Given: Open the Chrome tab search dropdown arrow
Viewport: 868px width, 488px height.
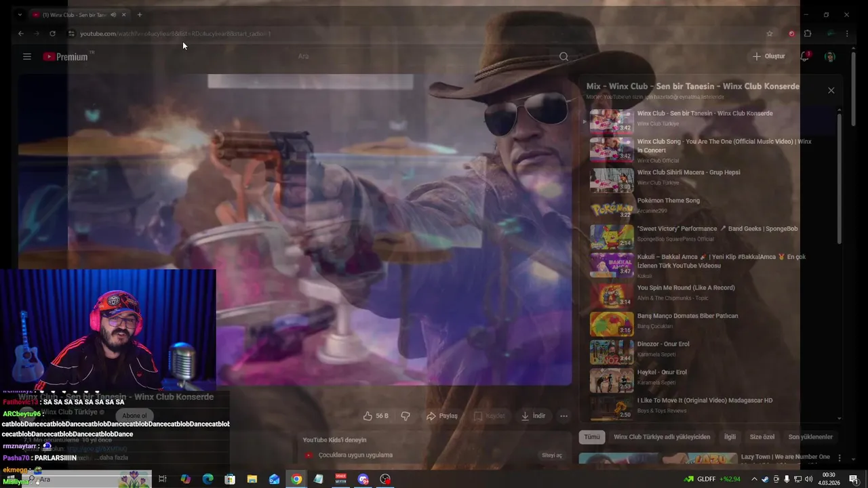Looking at the screenshot, I should coord(20,14).
